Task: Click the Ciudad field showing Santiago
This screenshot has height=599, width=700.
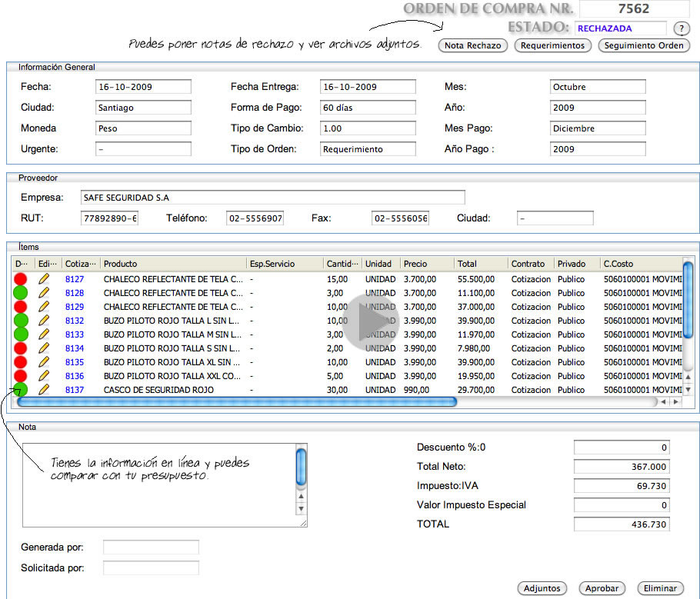Action: click(143, 108)
